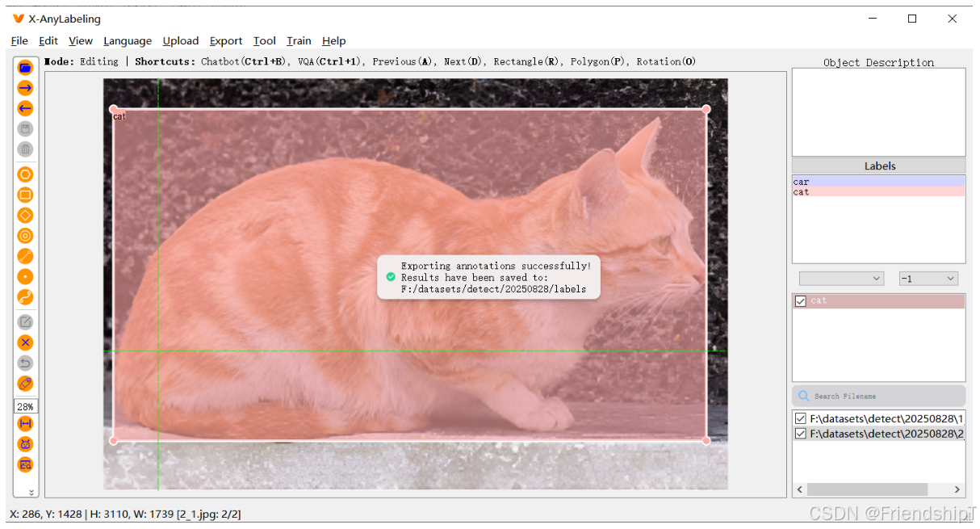Click the greyed-out edit object icon
This screenshot has width=980, height=529.
[25, 322]
